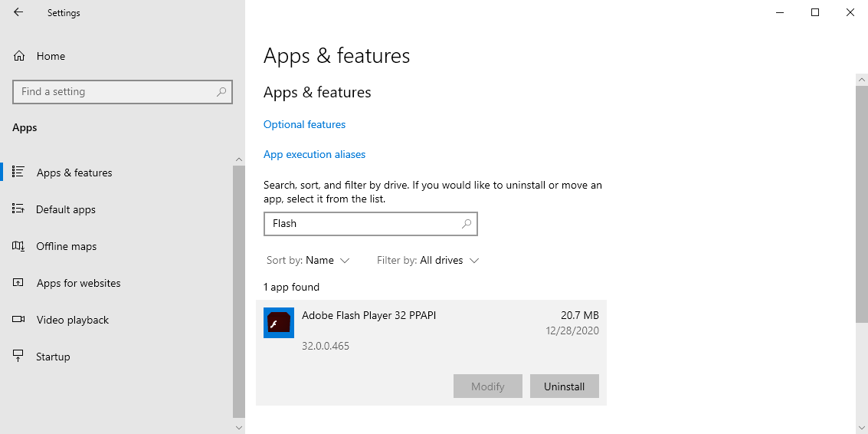Click the sidebar scrollbar thumb
Image resolution: width=868 pixels, height=434 pixels.
click(x=238, y=291)
